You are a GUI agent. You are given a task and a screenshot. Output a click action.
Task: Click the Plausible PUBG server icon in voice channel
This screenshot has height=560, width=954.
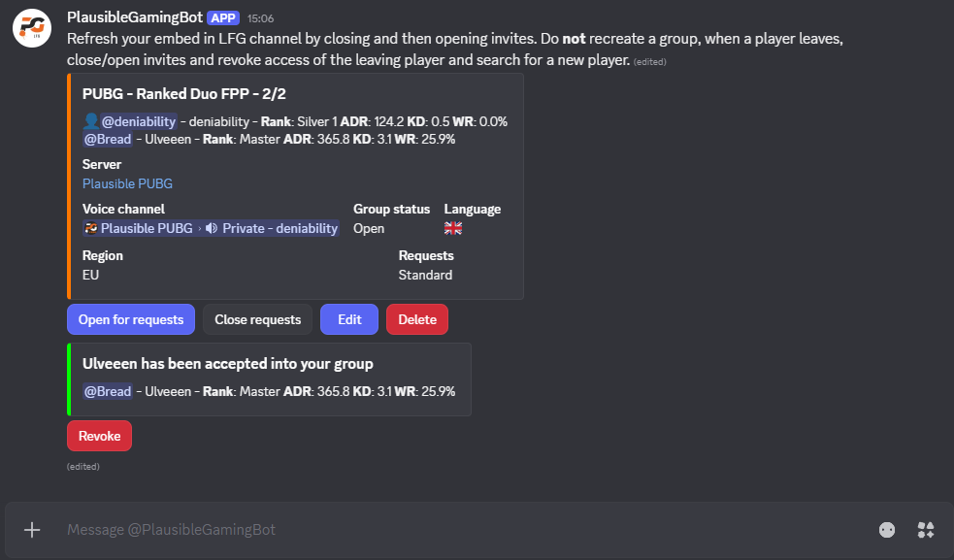click(x=91, y=228)
